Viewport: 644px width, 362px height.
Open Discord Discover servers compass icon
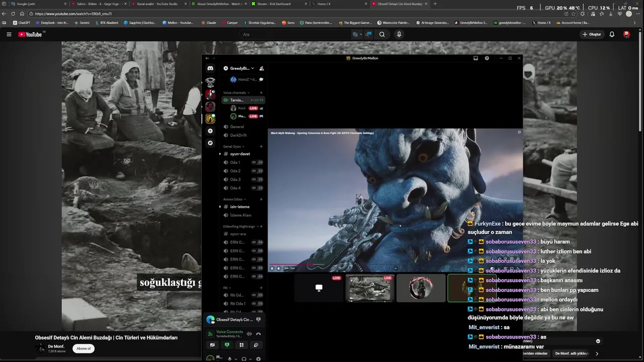coord(210,143)
